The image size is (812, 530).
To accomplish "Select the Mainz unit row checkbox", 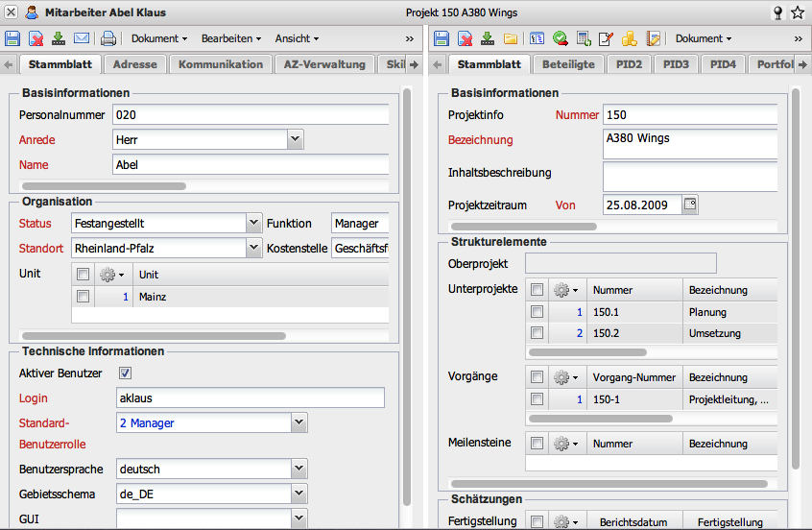I will (x=84, y=297).
